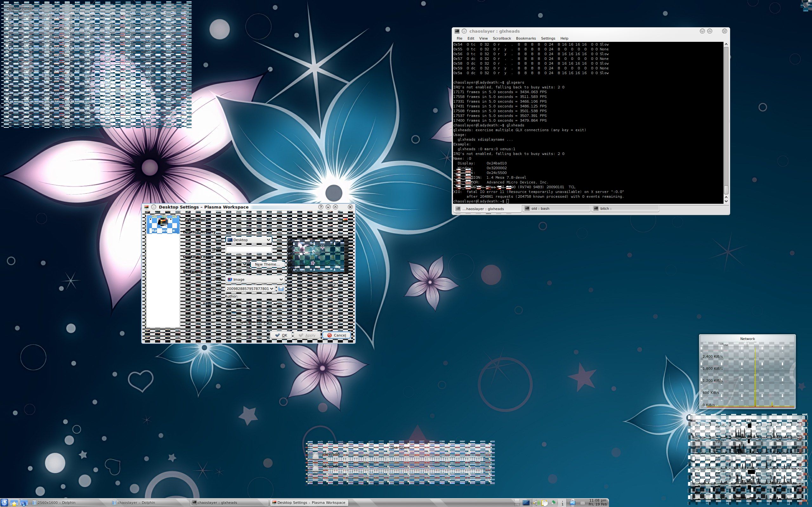Click the star favorites icon in taskbar
The image size is (812, 507).
(14, 503)
